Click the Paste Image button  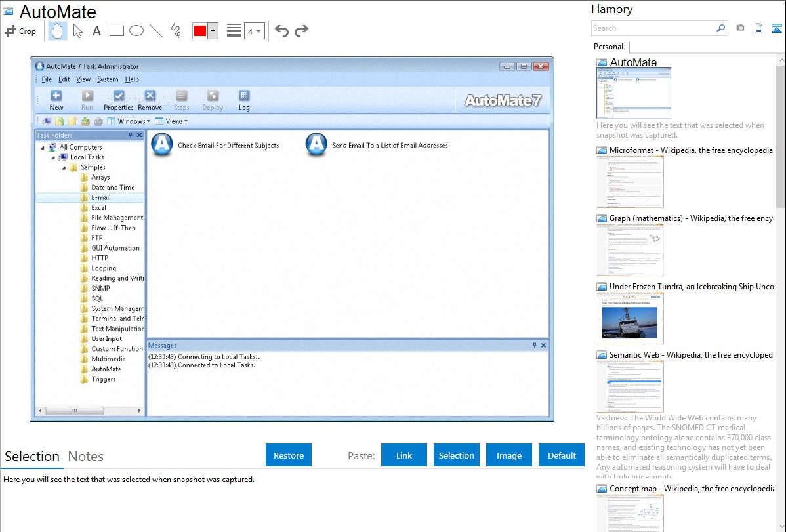pos(508,455)
